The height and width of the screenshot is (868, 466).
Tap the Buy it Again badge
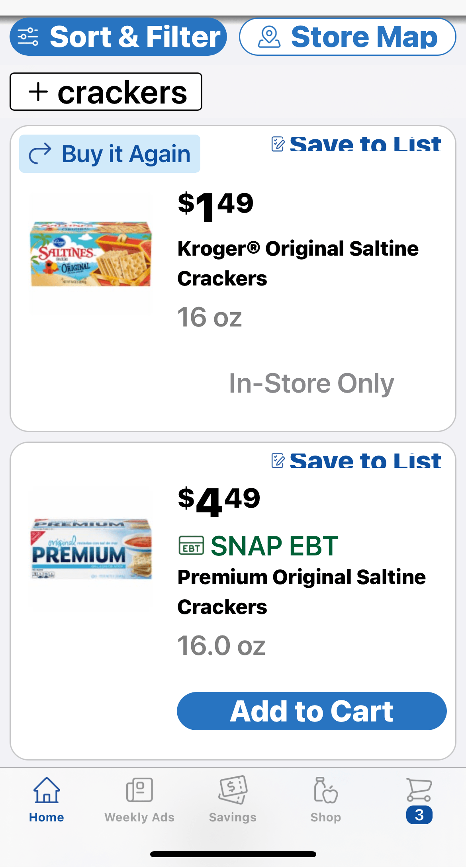(x=110, y=154)
